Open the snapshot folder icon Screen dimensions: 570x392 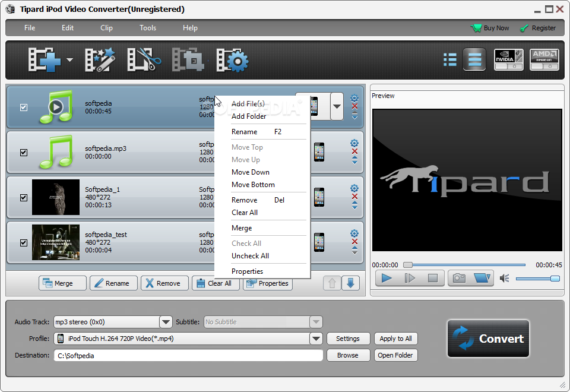[482, 278]
